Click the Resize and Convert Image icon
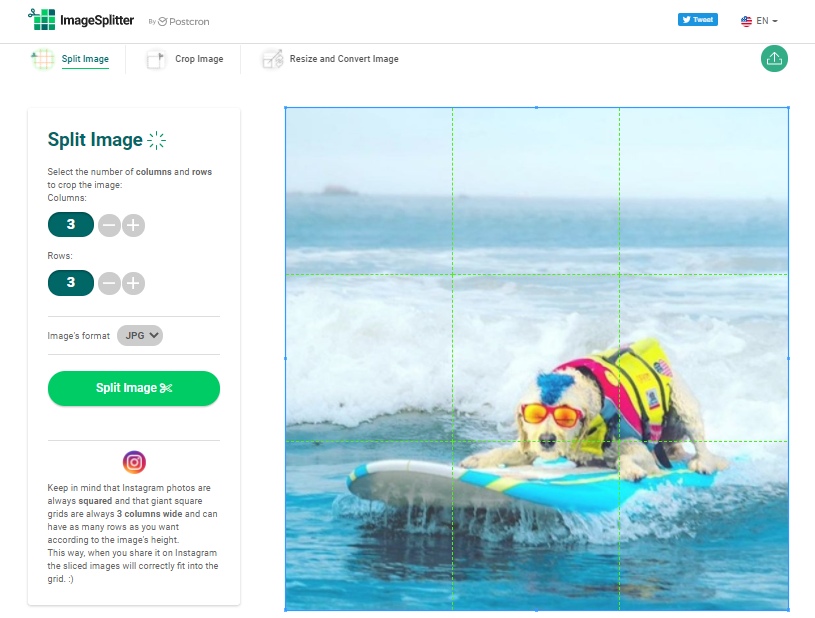815x618 pixels. coord(272,59)
